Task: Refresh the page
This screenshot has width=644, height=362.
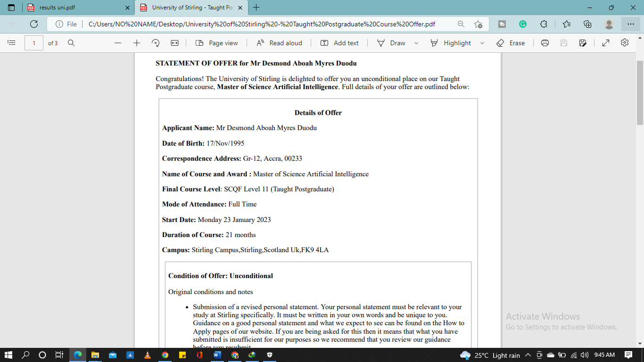Action: pos(34,24)
